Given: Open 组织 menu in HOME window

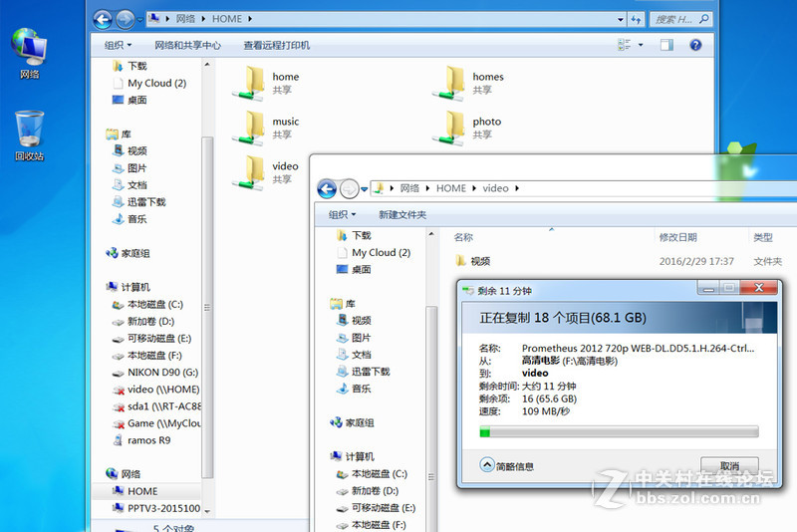Looking at the screenshot, I should tap(118, 45).
